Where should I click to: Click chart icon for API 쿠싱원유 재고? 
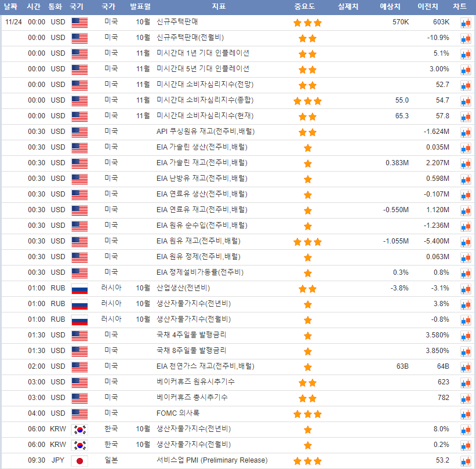click(466, 132)
